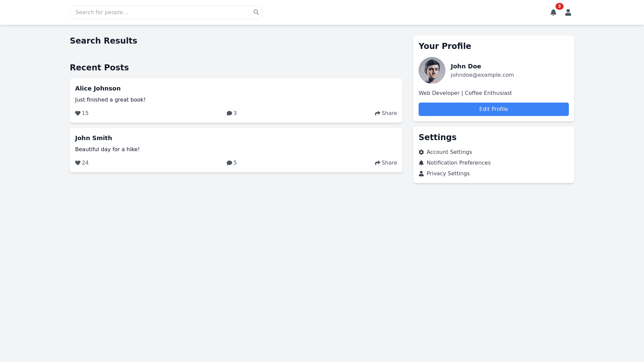Screen dimensions: 644x362
Task: Click John Smith's name on post
Action: tap(93, 138)
